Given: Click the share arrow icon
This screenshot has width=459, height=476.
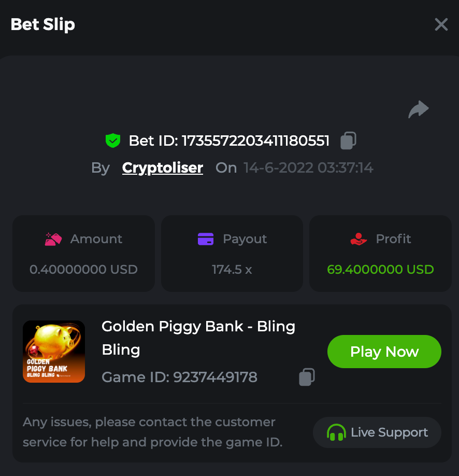Looking at the screenshot, I should [x=418, y=109].
